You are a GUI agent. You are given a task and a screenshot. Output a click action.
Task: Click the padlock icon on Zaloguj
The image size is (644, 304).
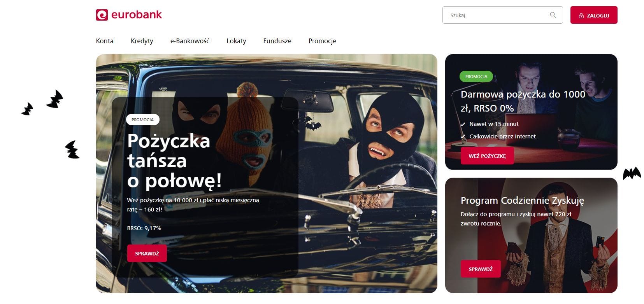click(581, 16)
